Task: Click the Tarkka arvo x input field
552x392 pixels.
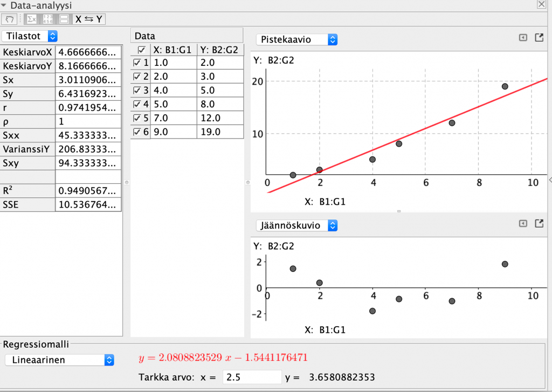Action: pos(252,377)
